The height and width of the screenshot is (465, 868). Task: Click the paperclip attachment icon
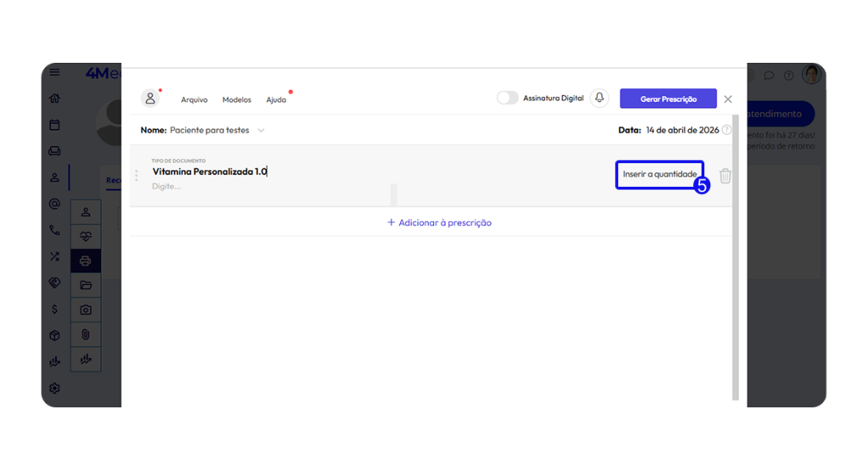coord(86,334)
